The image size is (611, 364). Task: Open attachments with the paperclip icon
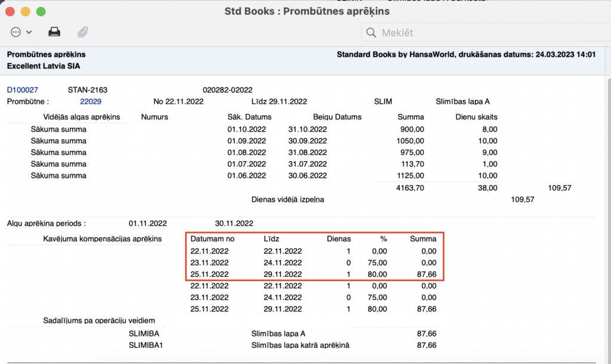click(83, 32)
